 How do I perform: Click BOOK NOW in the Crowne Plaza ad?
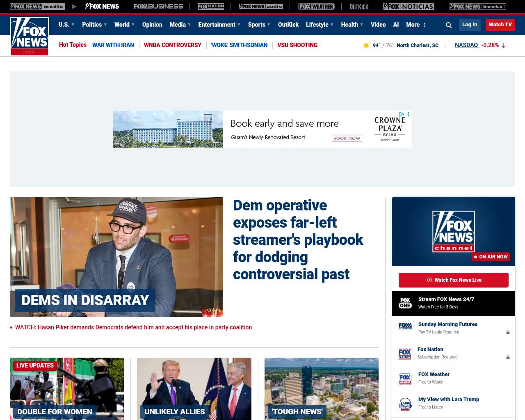347,138
